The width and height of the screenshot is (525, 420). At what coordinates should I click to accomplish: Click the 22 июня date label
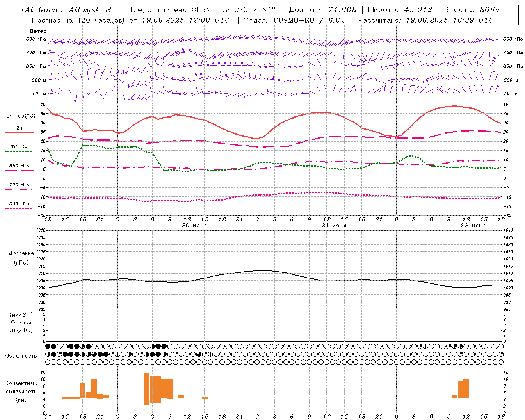pyautogui.click(x=473, y=225)
